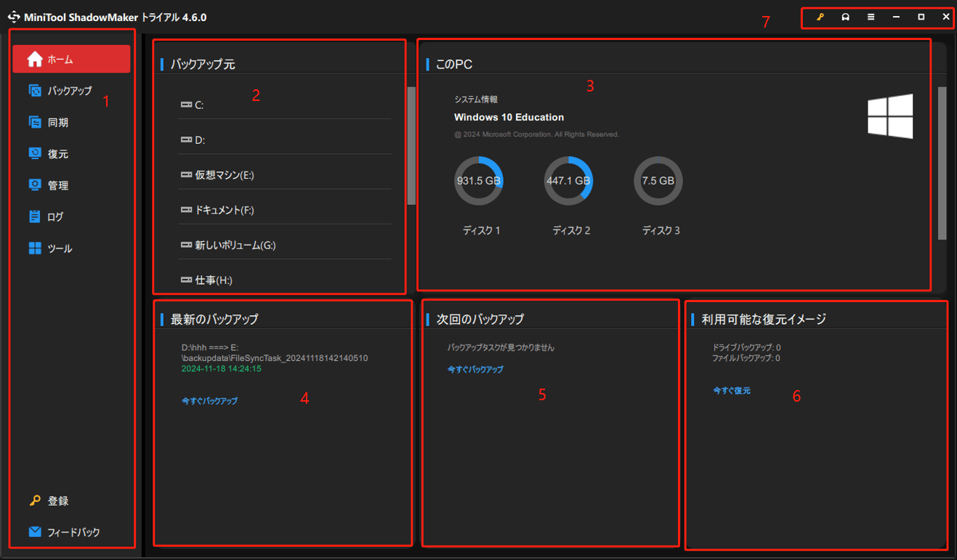Select the 仕事(H:) drive label

(x=214, y=280)
